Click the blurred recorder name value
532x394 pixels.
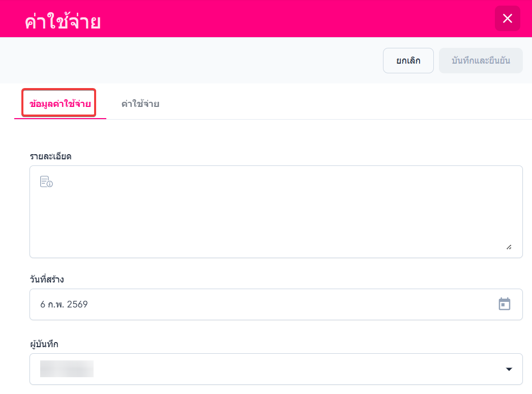[x=67, y=369]
